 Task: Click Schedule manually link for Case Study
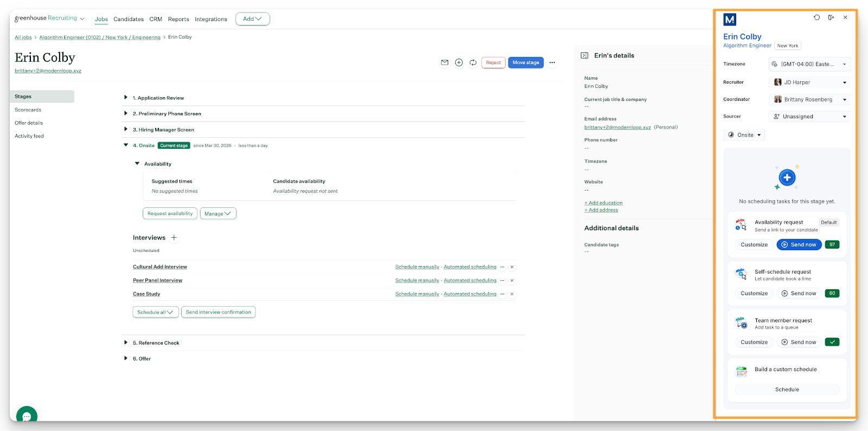[x=417, y=294]
